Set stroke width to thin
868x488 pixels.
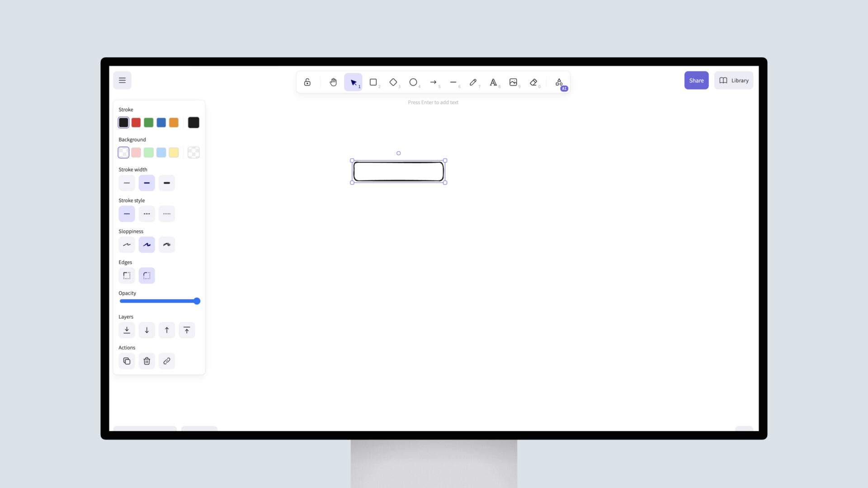click(x=127, y=183)
